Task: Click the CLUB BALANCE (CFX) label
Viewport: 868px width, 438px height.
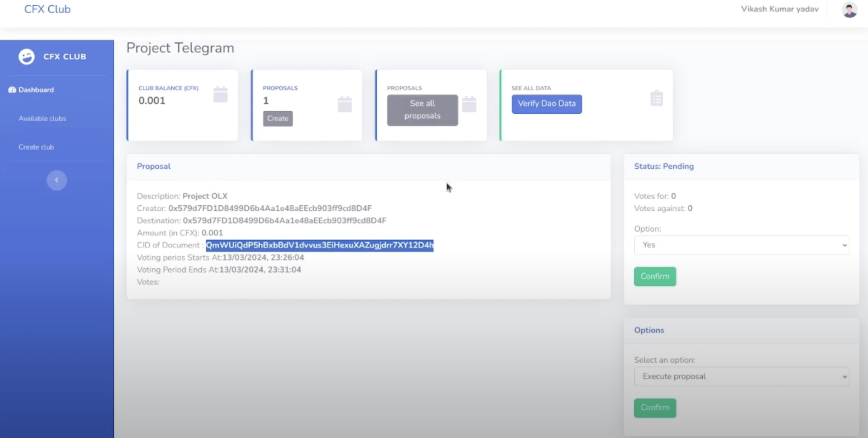Action: 168,88
